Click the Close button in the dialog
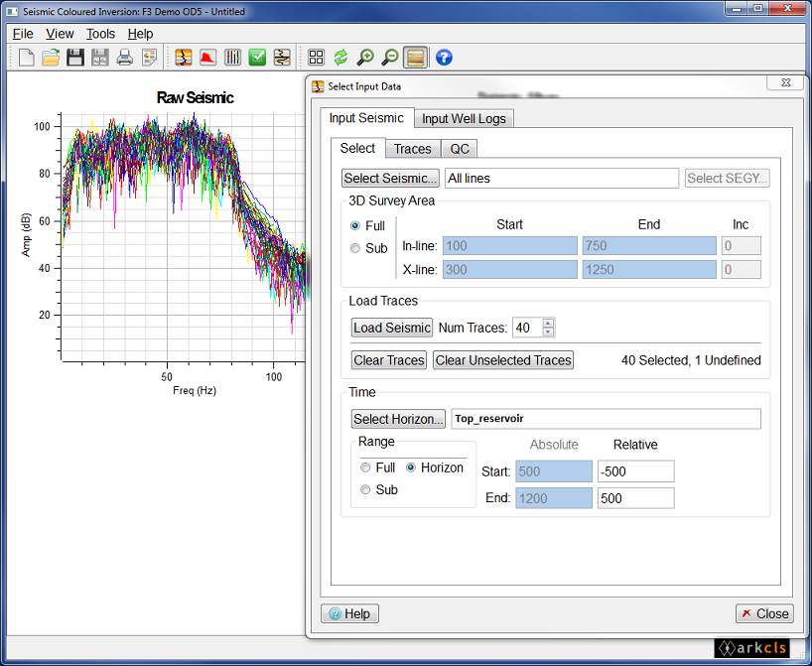This screenshot has height=666, width=812. coord(765,613)
